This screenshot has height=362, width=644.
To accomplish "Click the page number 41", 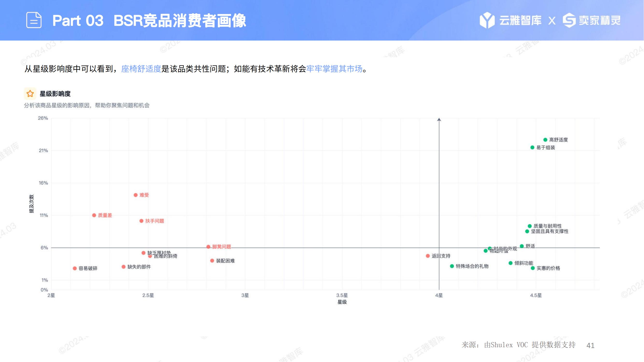I will pos(590,346).
